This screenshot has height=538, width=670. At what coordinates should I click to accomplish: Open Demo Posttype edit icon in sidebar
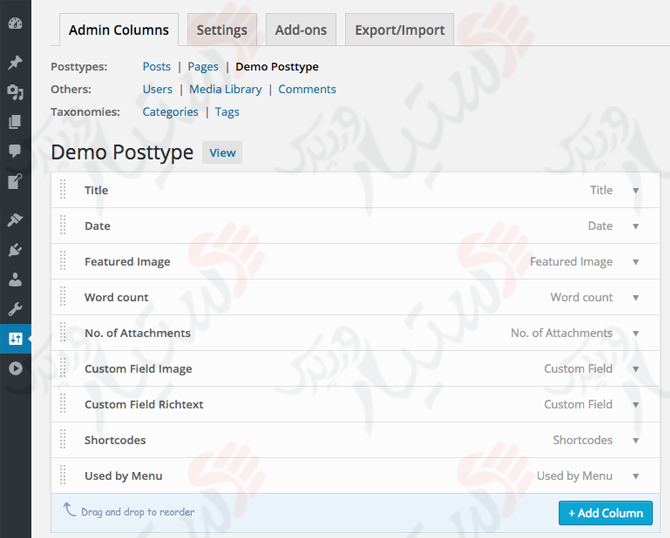[x=15, y=182]
